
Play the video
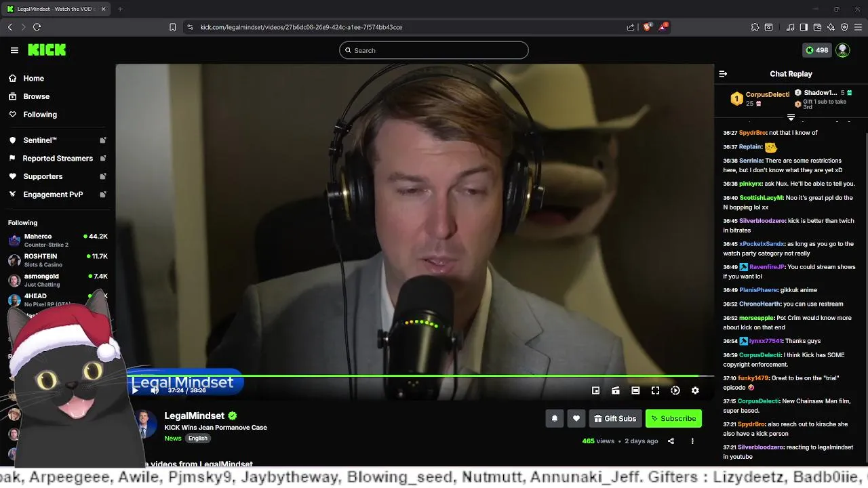[135, 390]
